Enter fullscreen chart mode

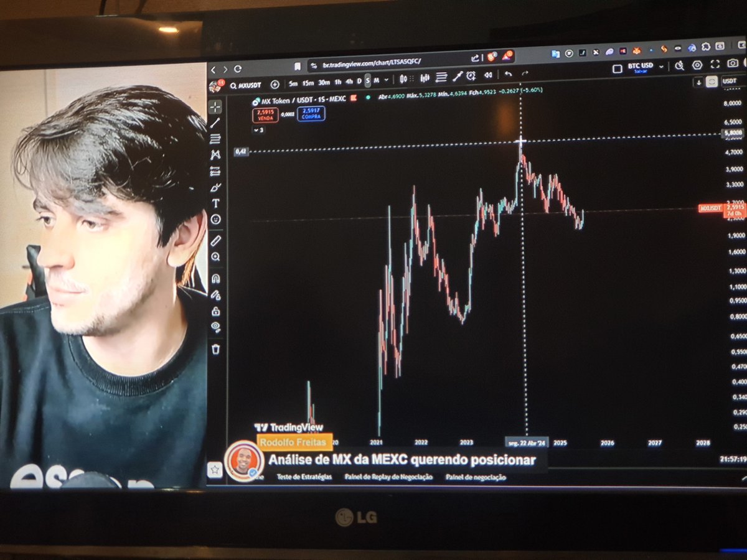click(715, 63)
